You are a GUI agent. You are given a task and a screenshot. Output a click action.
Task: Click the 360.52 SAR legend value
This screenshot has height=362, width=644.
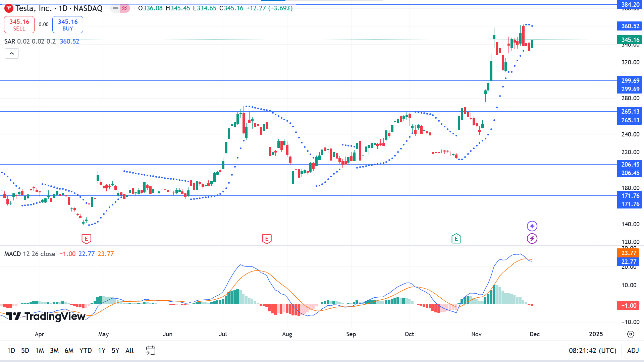69,41
